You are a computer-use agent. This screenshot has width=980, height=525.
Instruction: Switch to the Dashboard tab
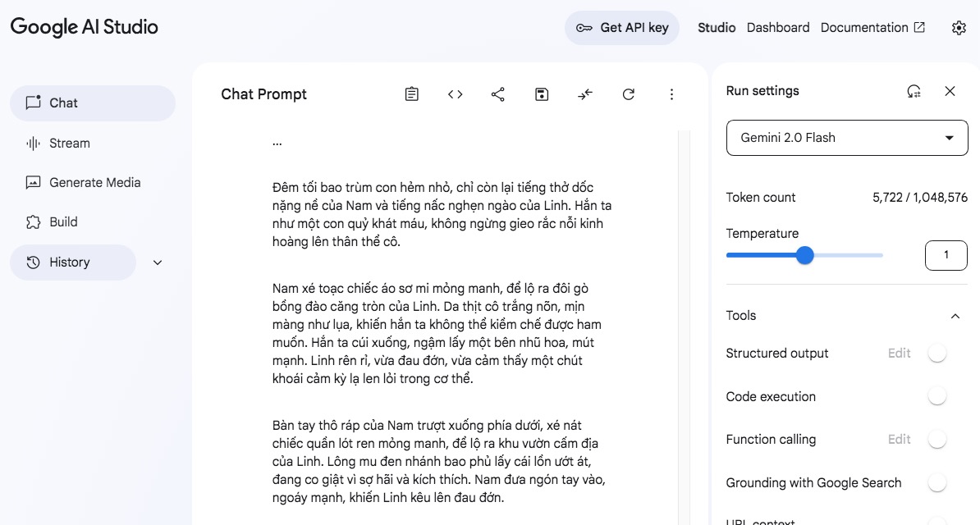click(x=778, y=28)
